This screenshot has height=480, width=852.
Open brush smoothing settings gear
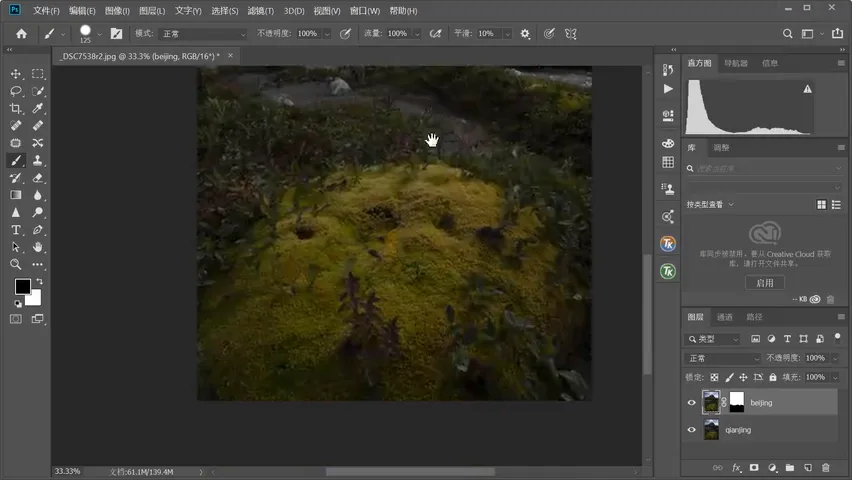coord(525,34)
